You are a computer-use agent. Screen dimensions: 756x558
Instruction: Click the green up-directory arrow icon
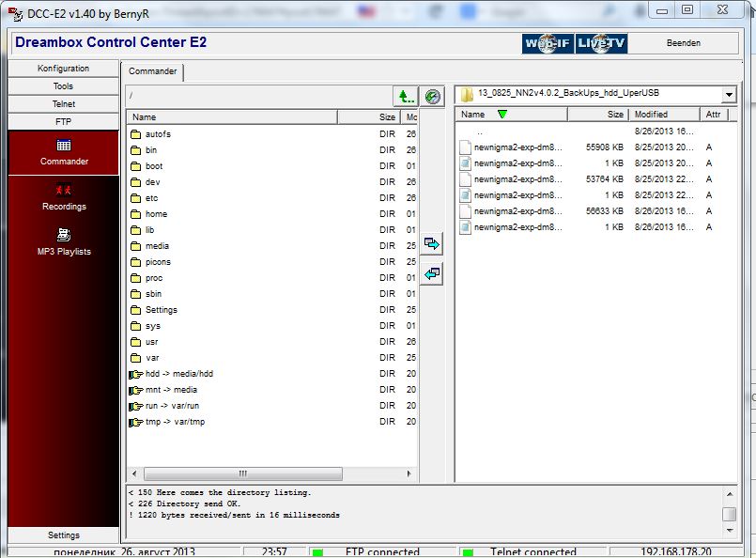click(405, 96)
